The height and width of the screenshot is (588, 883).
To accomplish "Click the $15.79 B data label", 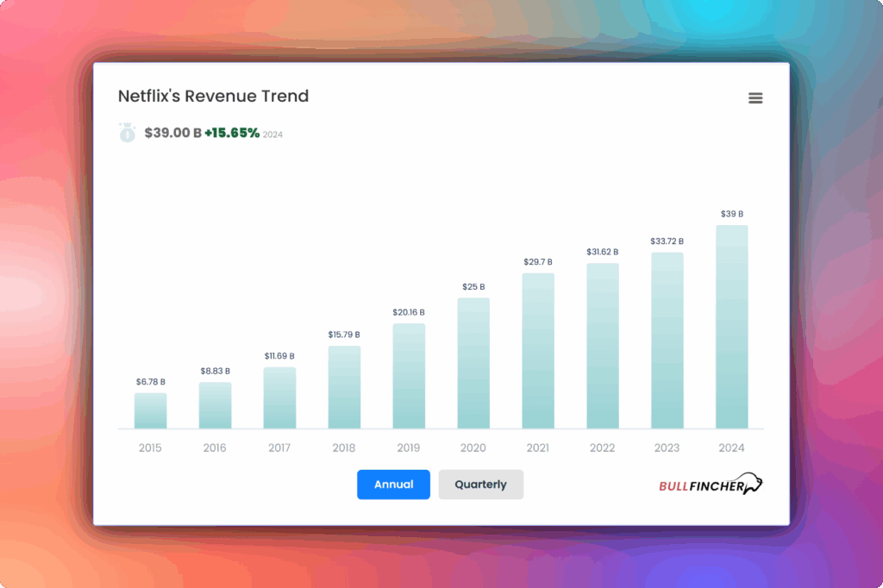I will pos(344,335).
